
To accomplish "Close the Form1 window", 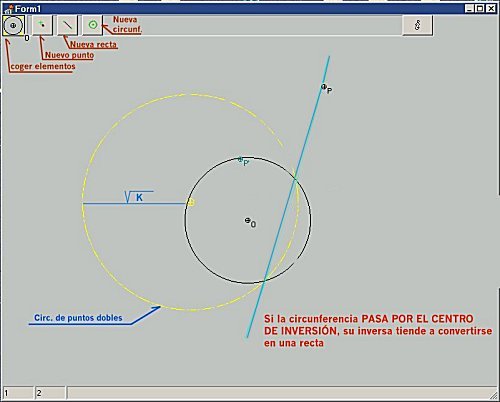I will [x=491, y=8].
